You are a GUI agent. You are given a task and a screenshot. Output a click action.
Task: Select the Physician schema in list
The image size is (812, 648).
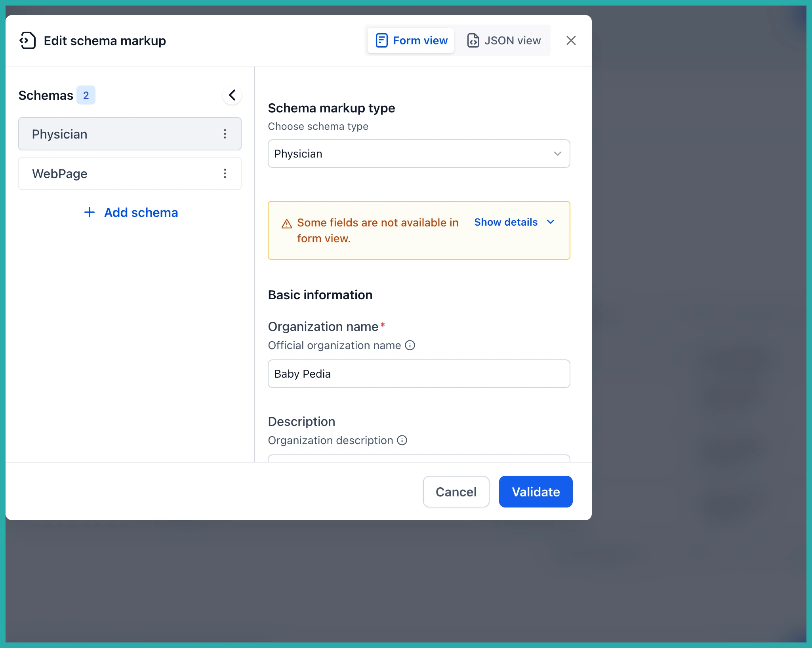[x=130, y=134]
